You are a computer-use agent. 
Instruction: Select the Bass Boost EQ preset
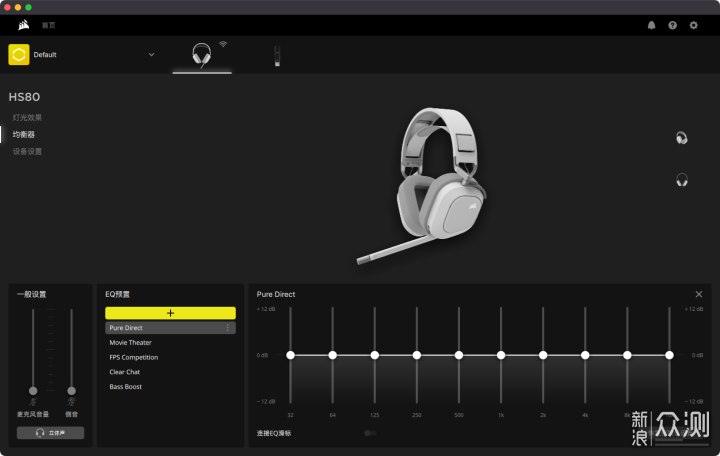[125, 387]
